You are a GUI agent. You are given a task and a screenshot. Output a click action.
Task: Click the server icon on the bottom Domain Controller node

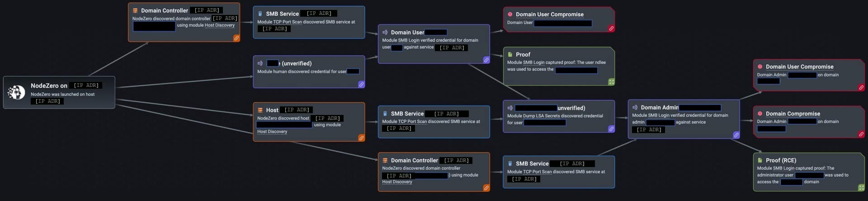385,160
